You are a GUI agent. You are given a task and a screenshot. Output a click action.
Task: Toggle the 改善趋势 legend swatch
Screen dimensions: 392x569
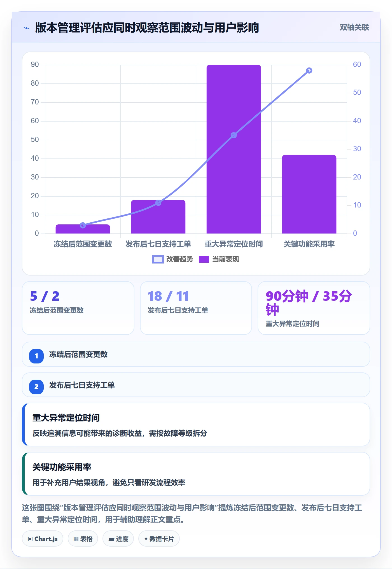coord(158,259)
